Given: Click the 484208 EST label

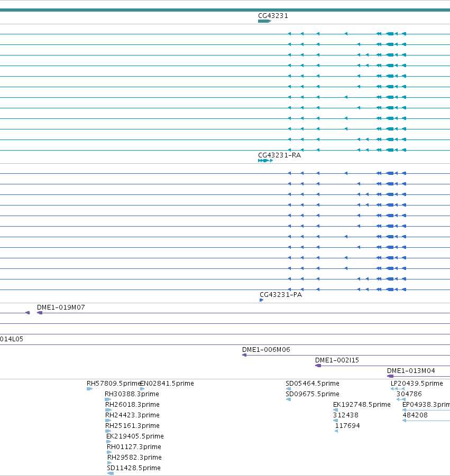Looking at the screenshot, I should pyautogui.click(x=415, y=415).
